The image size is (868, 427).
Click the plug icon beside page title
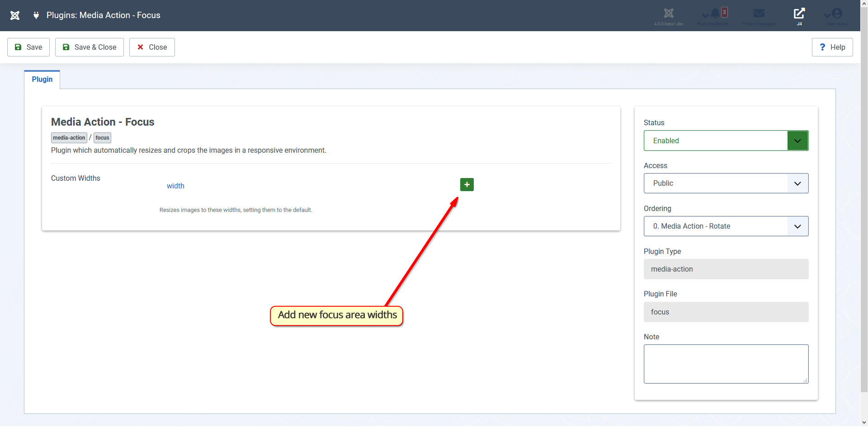[36, 15]
